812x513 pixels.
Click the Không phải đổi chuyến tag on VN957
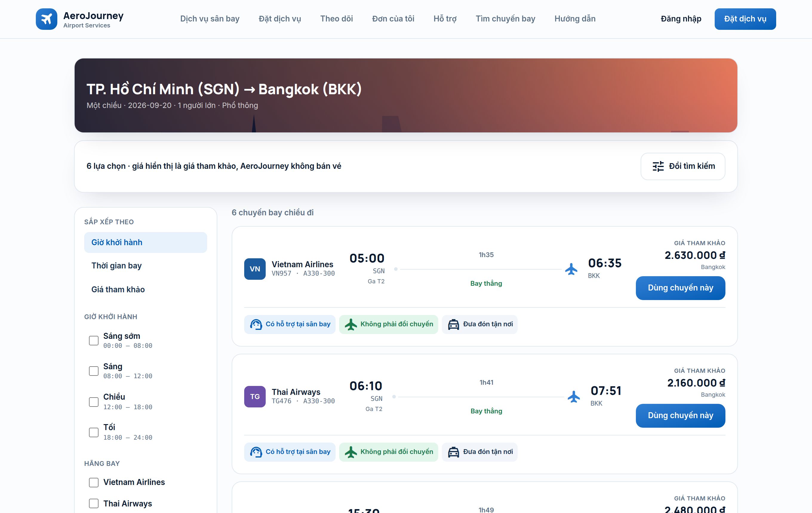point(388,325)
